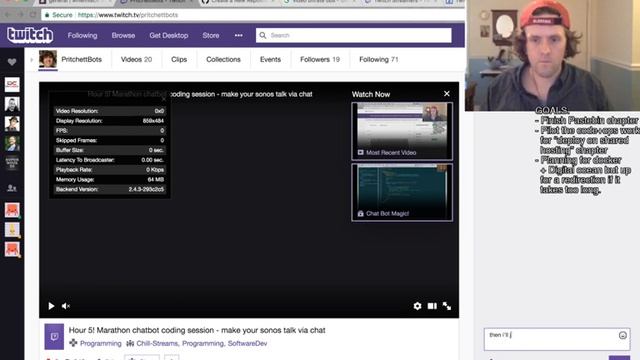Image resolution: width=640 pixels, height=360 pixels.
Task: Focus the Twitch search field
Action: 353,36
